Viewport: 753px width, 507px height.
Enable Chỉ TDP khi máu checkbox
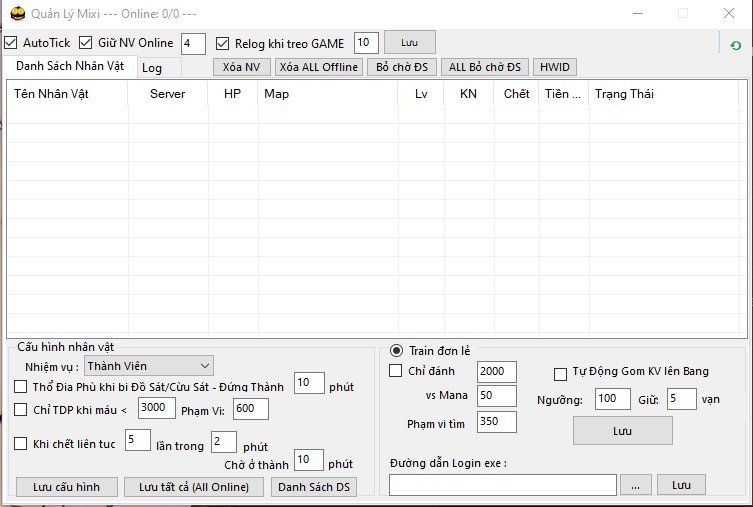[x=21, y=410]
